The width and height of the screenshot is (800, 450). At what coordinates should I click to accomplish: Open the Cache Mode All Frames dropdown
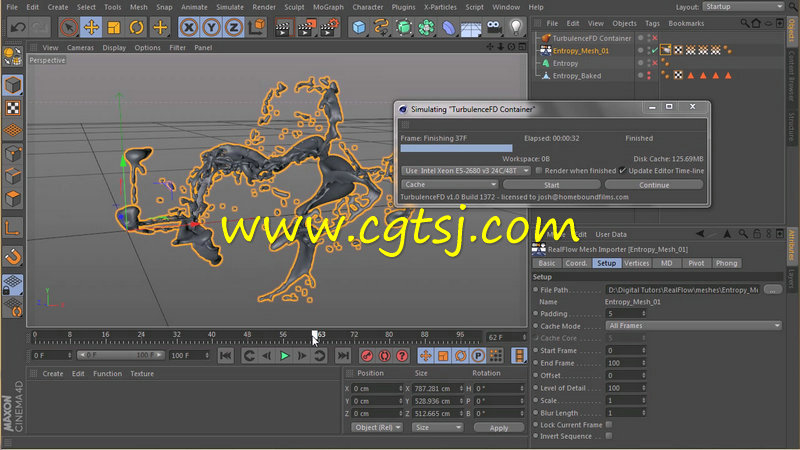(694, 326)
